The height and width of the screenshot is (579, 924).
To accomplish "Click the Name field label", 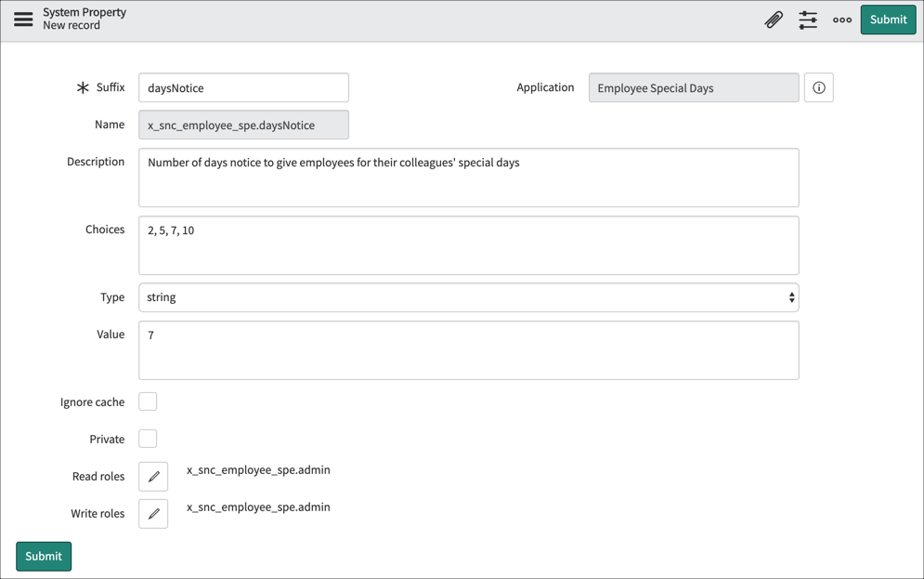I will pyautogui.click(x=110, y=125).
